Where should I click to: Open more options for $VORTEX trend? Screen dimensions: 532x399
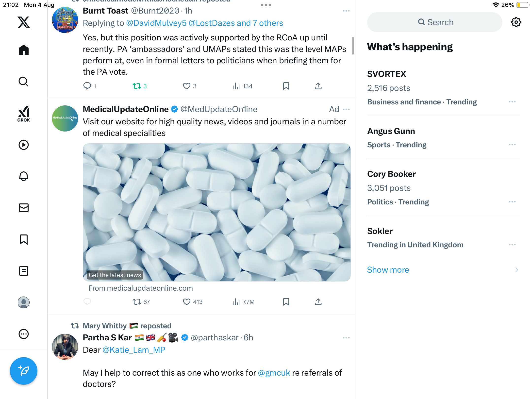click(x=512, y=102)
